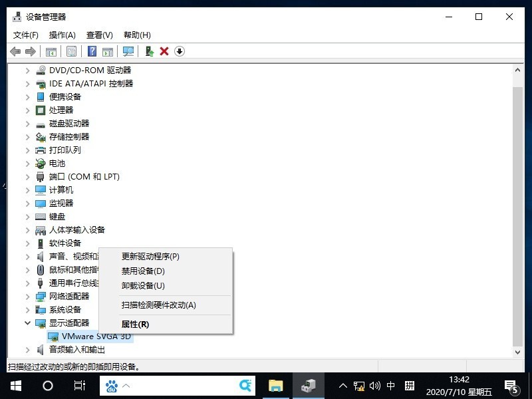This screenshot has width=532, height=399.
Task: Click the volume icon in system tray
Action: pyautogui.click(x=374, y=386)
